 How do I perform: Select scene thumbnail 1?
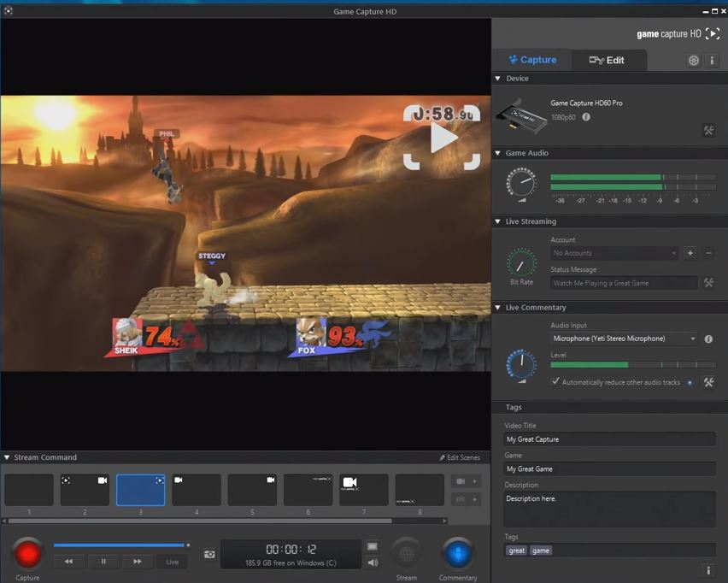29,490
